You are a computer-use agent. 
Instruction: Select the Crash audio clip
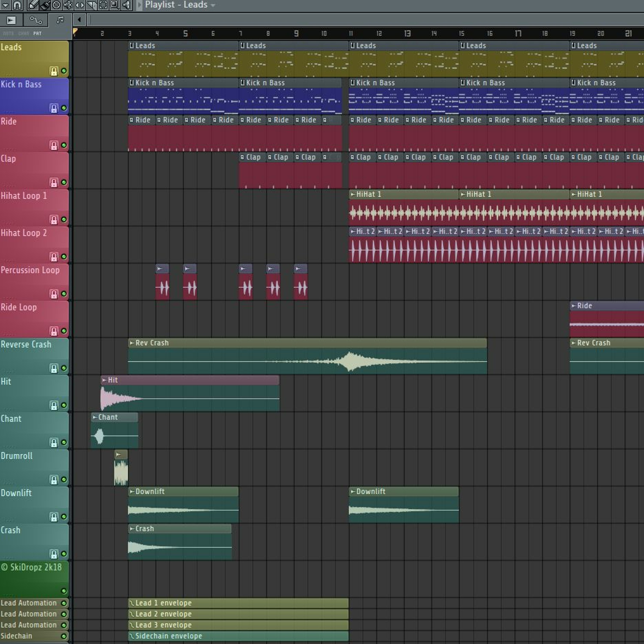coord(180,542)
